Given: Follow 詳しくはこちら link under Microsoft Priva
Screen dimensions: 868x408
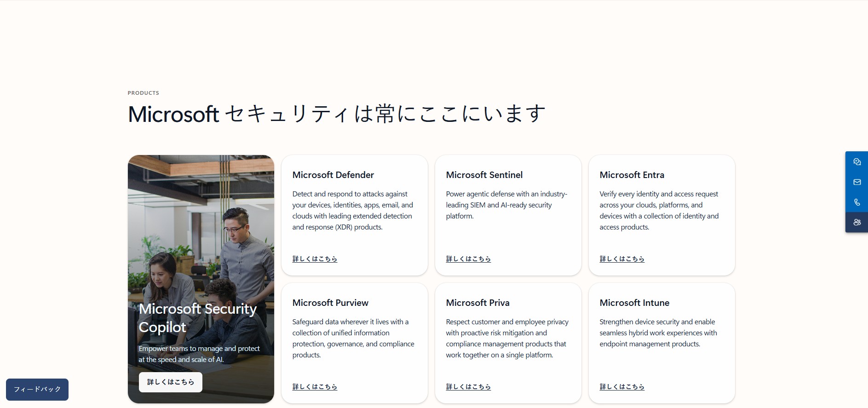Looking at the screenshot, I should (468, 387).
